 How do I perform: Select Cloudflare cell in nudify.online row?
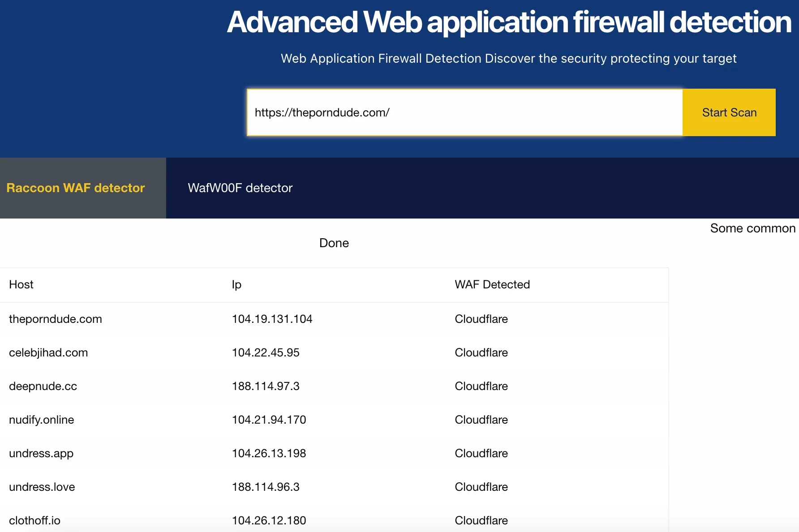[x=481, y=420]
